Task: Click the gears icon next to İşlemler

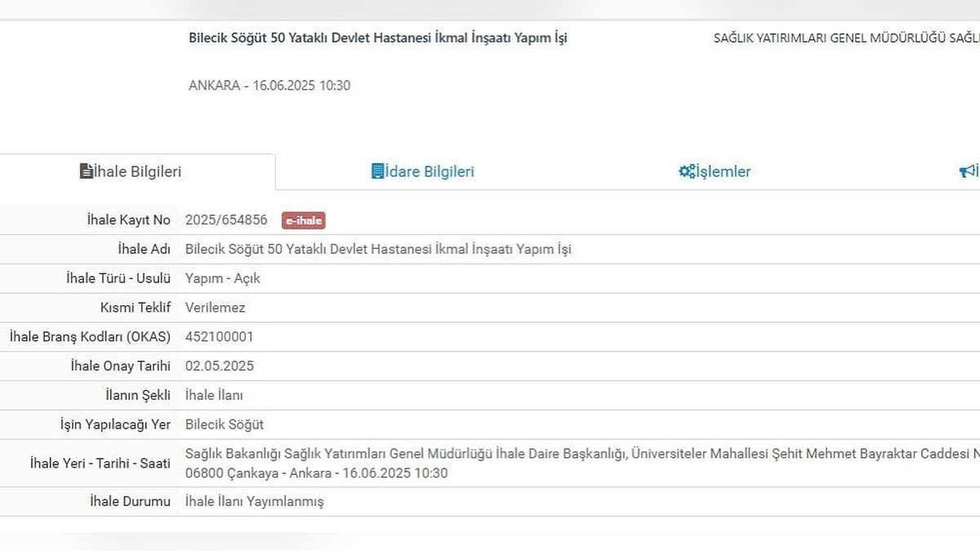Action: click(686, 171)
